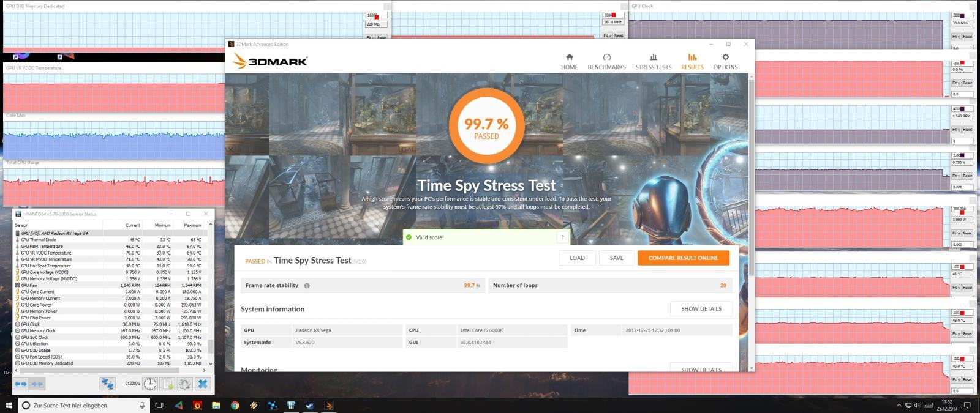Click frame rate stability info icon
This screenshot has height=413, width=980.
click(307, 286)
